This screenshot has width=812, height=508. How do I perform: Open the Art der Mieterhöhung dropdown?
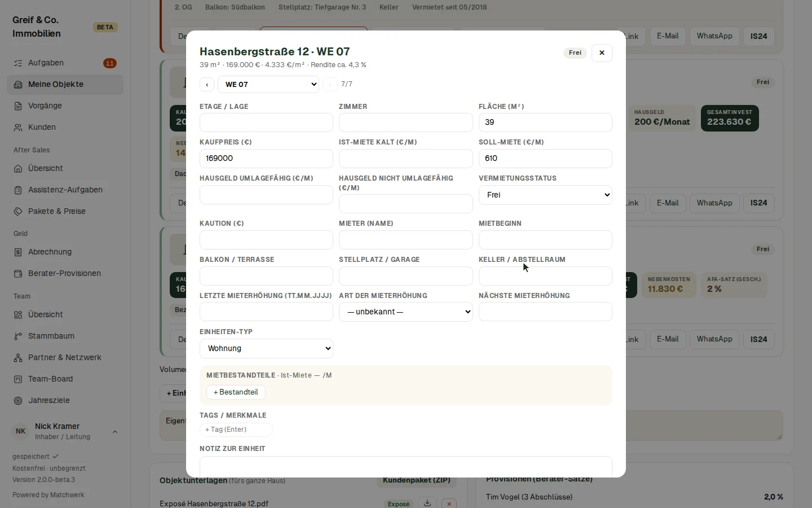click(x=405, y=312)
